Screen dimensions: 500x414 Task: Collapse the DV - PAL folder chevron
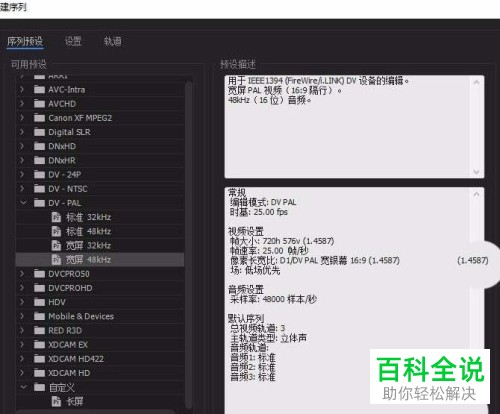point(23,203)
